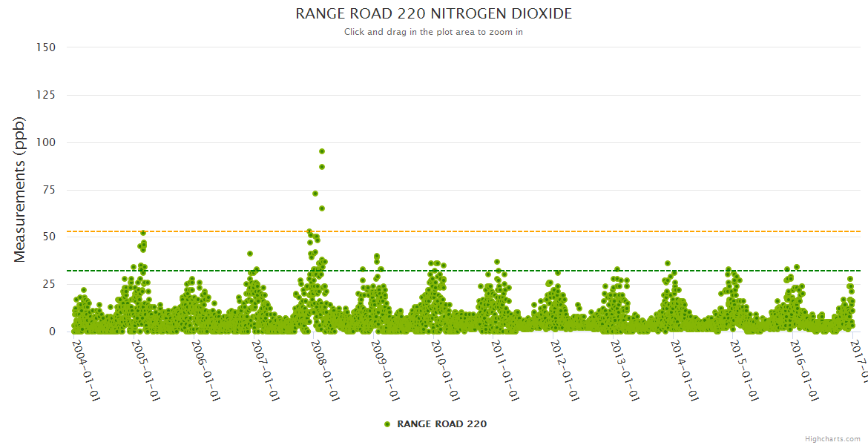Select the highest data point near 95 ppb
This screenshot has height=445, width=868.
[x=322, y=151]
